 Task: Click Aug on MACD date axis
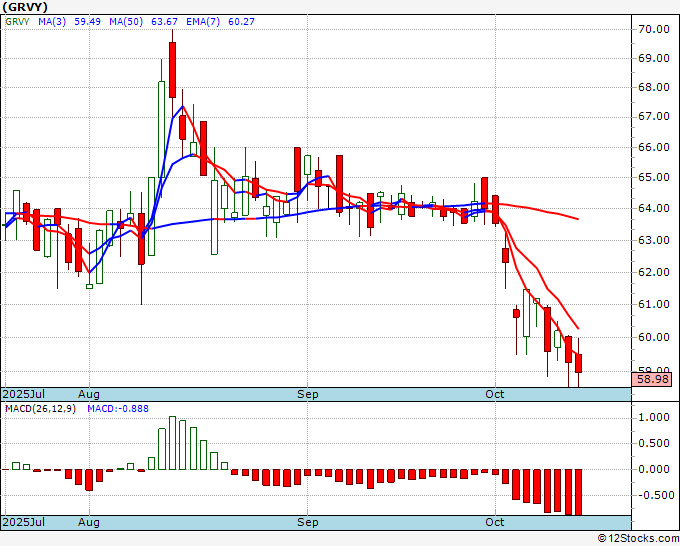click(89, 522)
